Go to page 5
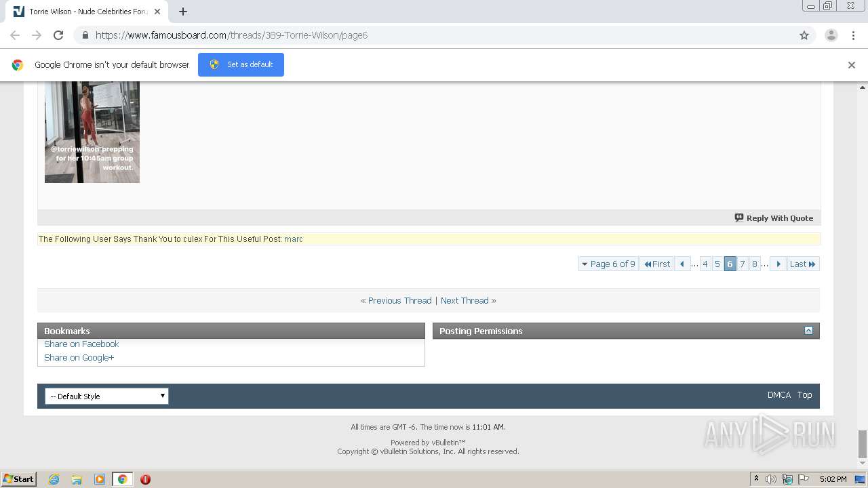The width and height of the screenshot is (868, 488). coord(717,264)
